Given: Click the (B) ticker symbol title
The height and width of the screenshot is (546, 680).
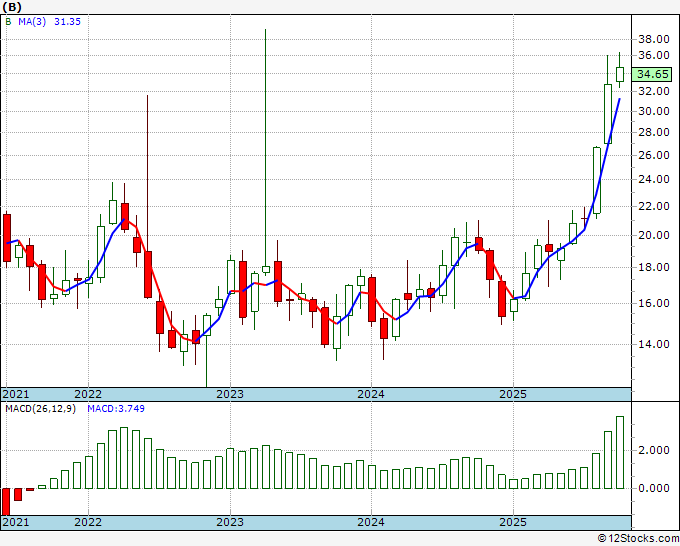Looking at the screenshot, I should (12, 6).
